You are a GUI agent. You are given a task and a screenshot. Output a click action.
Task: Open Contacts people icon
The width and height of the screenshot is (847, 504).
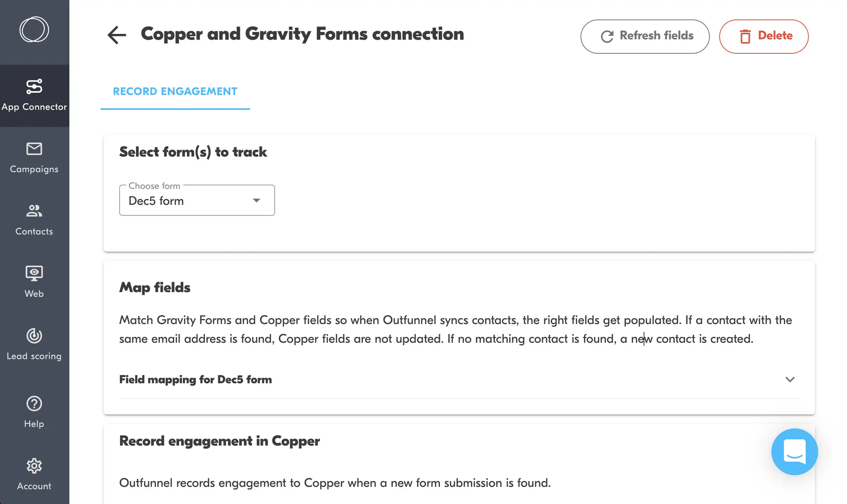click(x=34, y=211)
